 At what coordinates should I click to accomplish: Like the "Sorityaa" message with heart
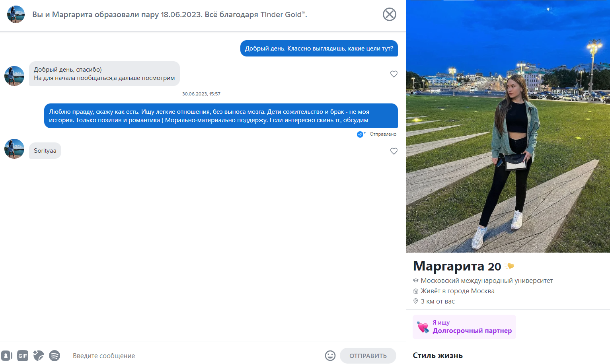pyautogui.click(x=394, y=151)
